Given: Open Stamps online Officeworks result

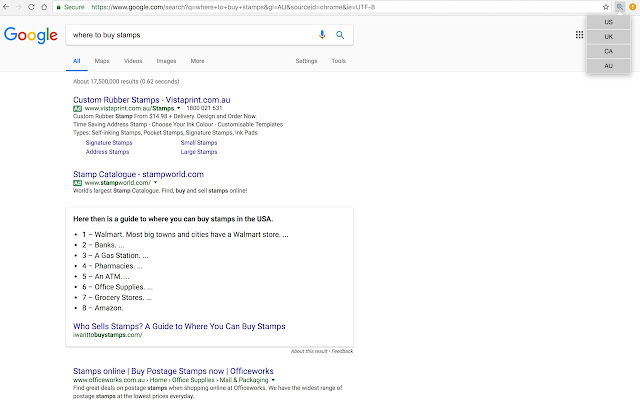Looking at the screenshot, I should [173, 371].
